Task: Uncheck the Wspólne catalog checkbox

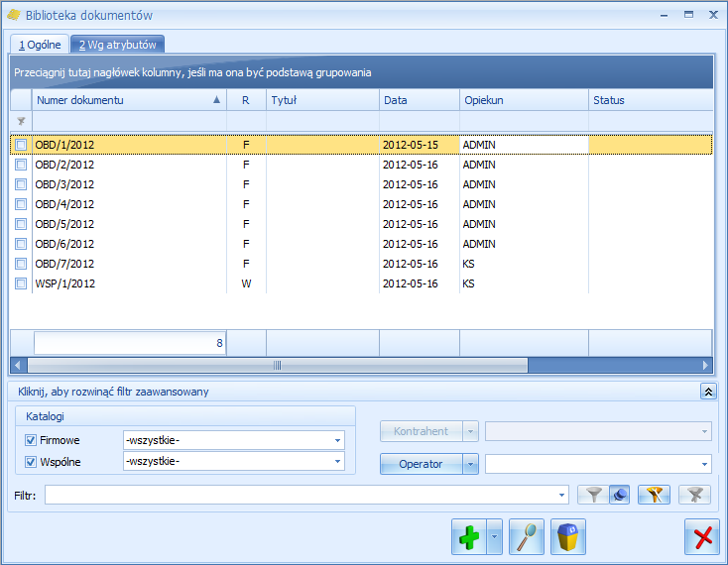Action: tap(31, 462)
